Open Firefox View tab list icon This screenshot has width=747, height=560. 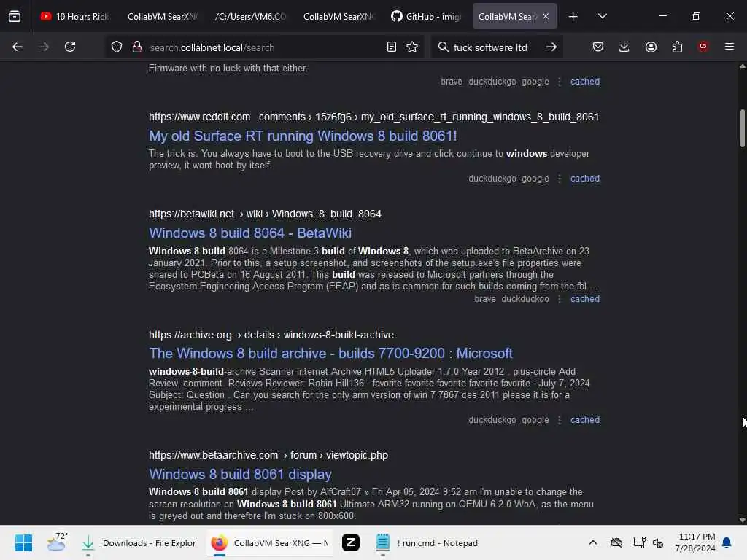tap(15, 16)
